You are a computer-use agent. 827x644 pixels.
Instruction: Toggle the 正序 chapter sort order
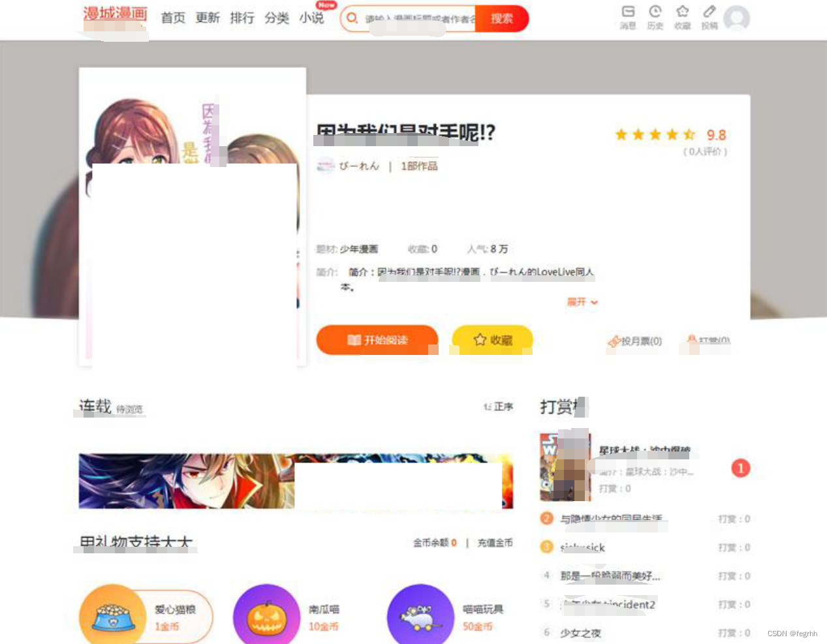click(498, 406)
